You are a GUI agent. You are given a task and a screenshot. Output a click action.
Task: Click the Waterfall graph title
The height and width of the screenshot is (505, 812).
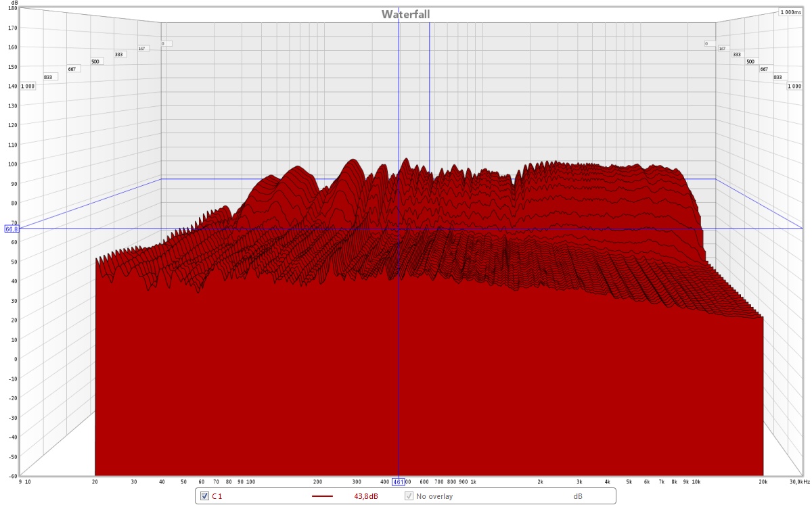point(405,14)
